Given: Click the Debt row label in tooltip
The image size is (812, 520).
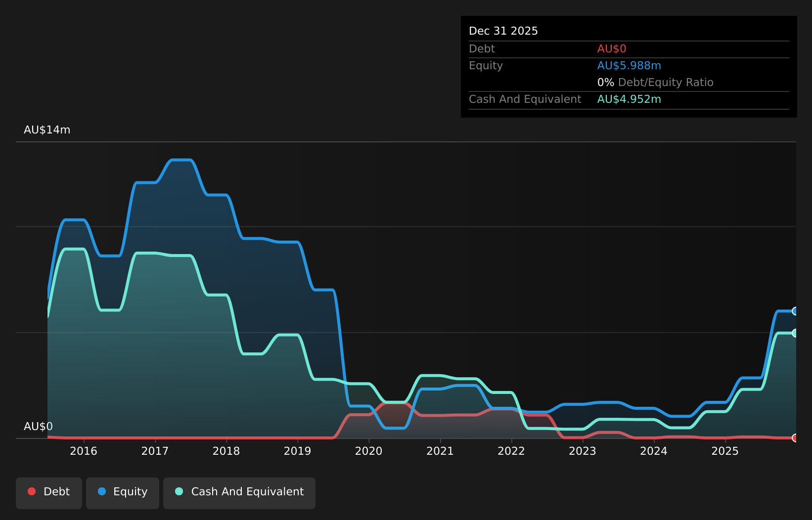Looking at the screenshot, I should click(x=482, y=49).
